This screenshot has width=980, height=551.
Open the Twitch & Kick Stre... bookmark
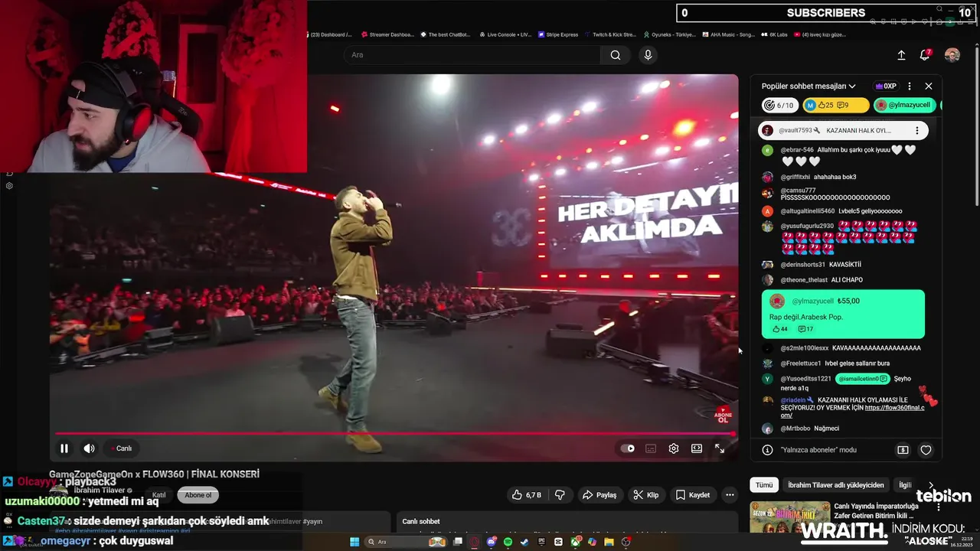[x=610, y=34]
